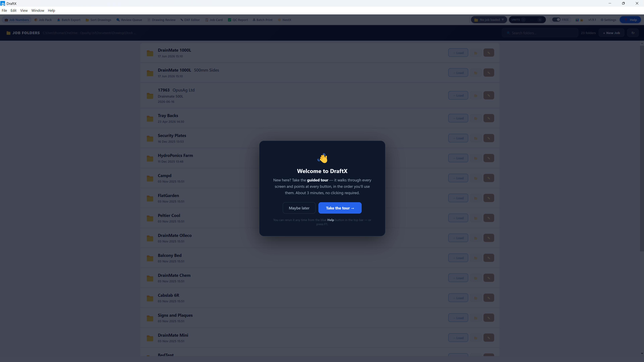Create a new job with New Job button
644x362 pixels.
(x=611, y=33)
